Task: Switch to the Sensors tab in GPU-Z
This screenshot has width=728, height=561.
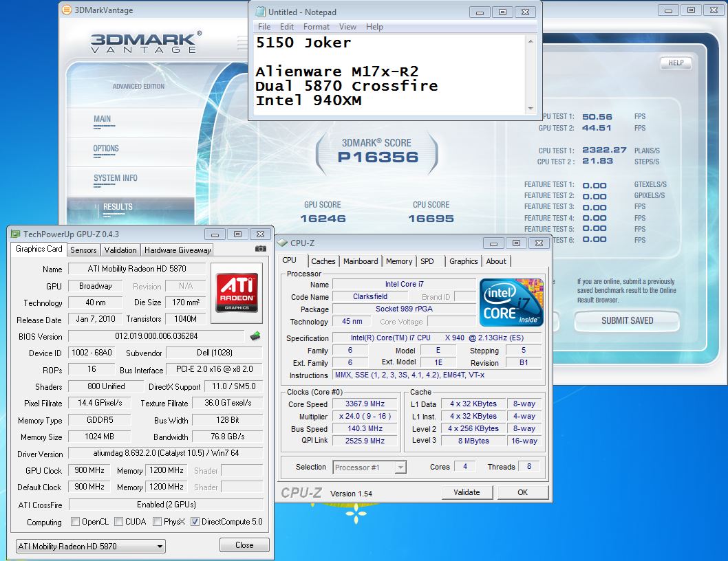Action: 83,250
